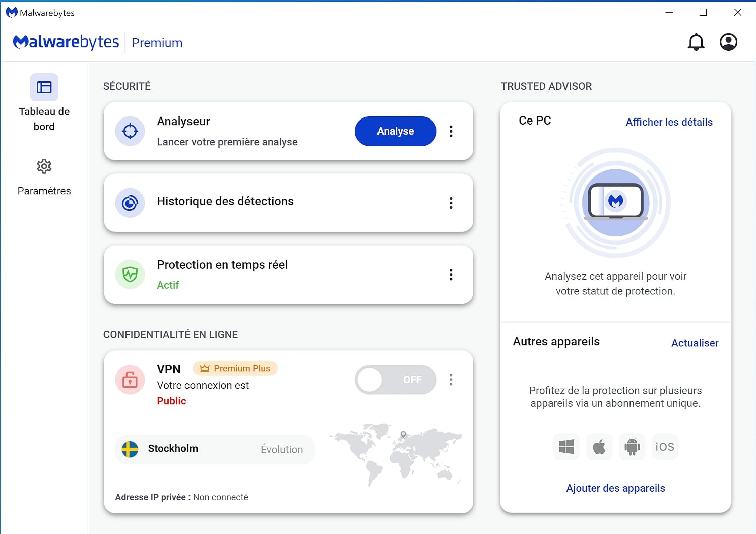Click the VPN unlocked padlock icon

coord(130,379)
